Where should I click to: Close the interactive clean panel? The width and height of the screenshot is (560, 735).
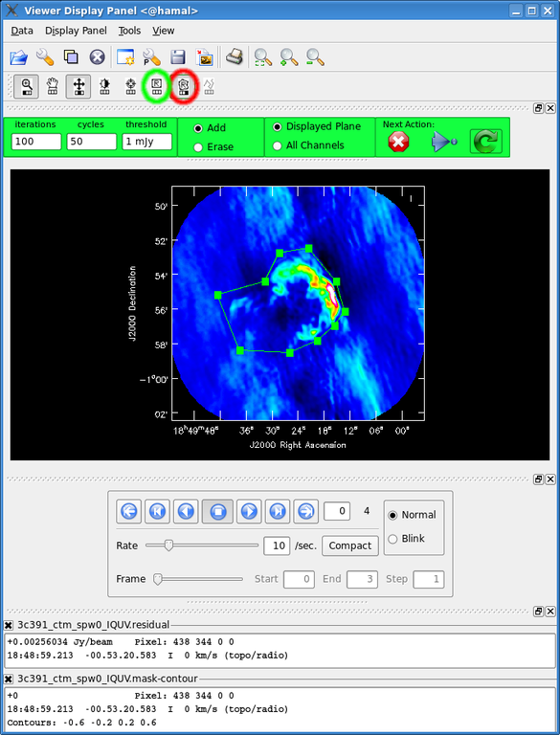pyautogui.click(x=550, y=109)
